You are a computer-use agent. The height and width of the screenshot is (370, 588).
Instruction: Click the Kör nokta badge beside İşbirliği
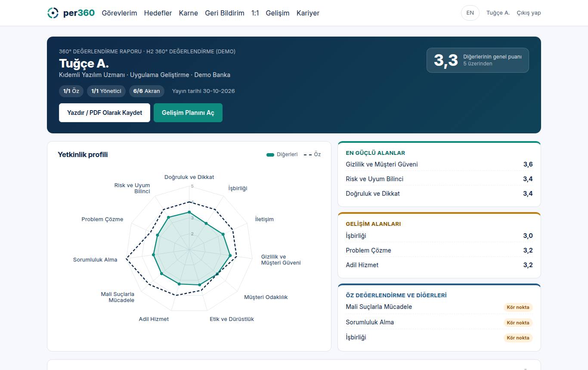point(518,338)
